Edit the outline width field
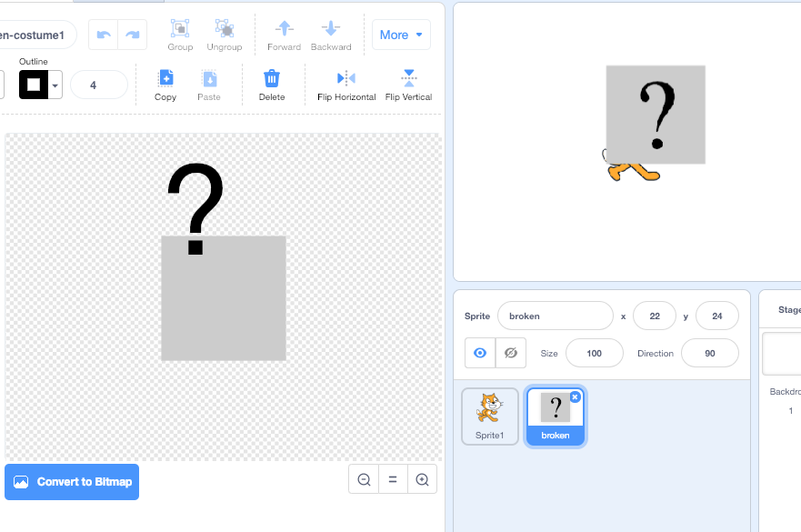 coord(98,85)
